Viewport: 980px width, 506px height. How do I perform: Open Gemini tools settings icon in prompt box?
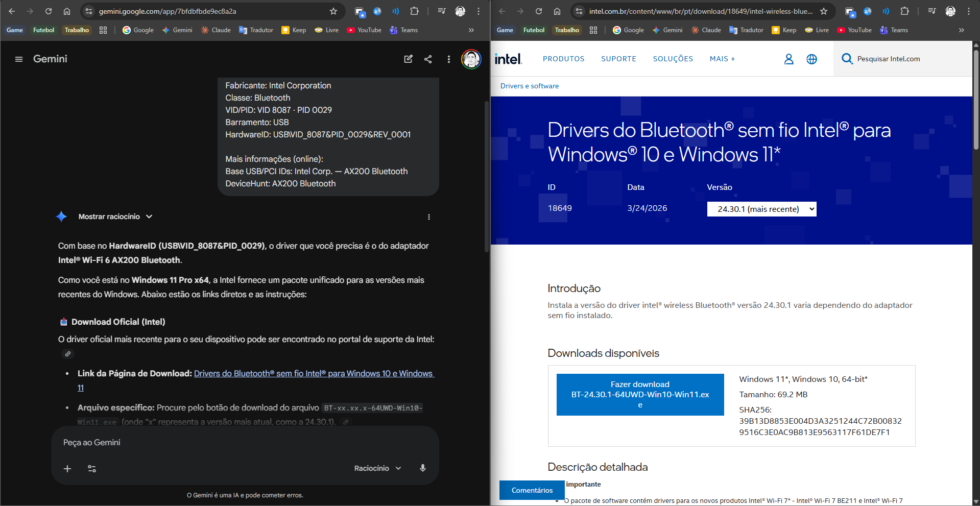[92, 469]
